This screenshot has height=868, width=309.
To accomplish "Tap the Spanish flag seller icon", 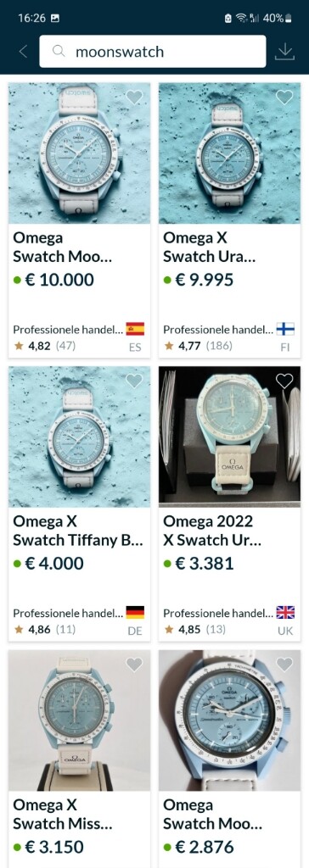I will click(135, 330).
